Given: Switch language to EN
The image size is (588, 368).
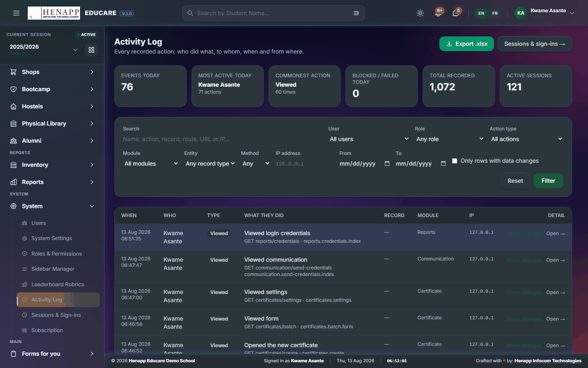Looking at the screenshot, I should 481,13.
